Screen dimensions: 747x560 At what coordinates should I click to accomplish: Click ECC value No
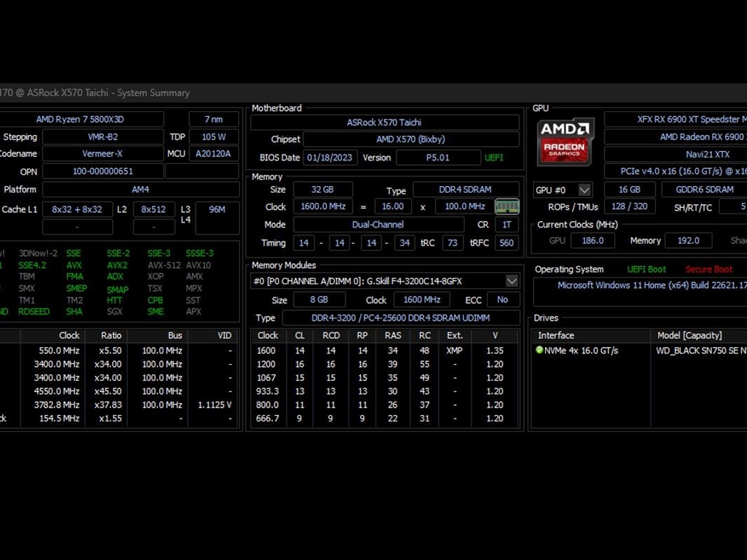(503, 300)
